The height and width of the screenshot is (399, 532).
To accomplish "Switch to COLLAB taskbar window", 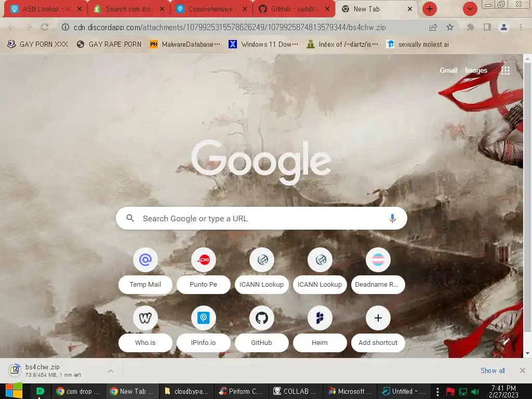I will pos(296,391).
